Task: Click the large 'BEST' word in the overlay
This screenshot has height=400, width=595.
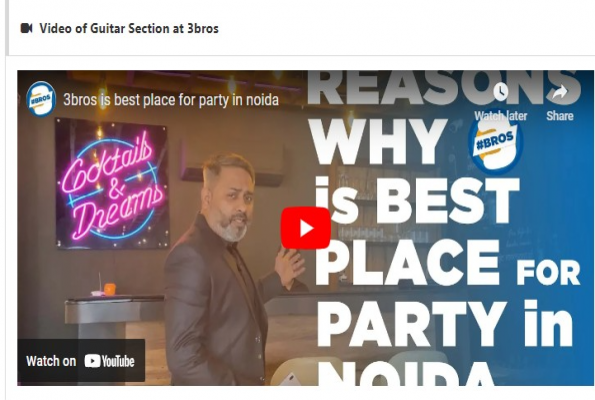Action: click(448, 200)
